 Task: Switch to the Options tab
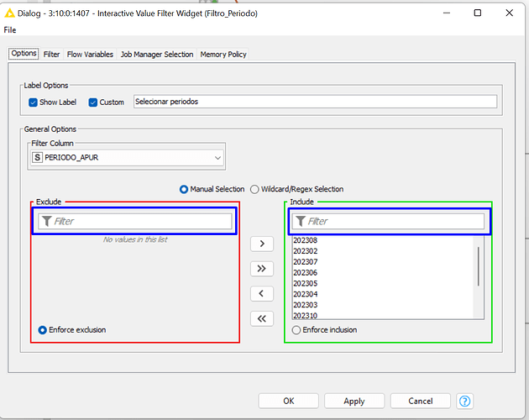24,54
